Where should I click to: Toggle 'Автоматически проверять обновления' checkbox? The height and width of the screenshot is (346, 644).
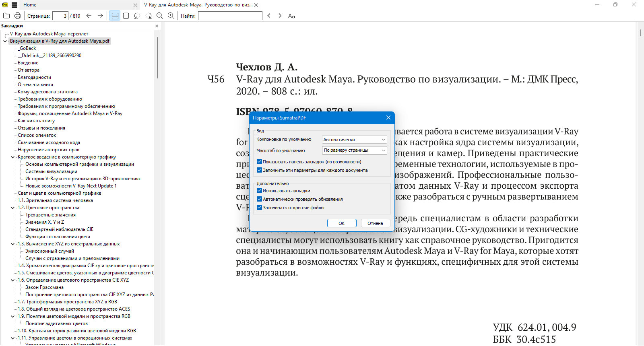259,199
